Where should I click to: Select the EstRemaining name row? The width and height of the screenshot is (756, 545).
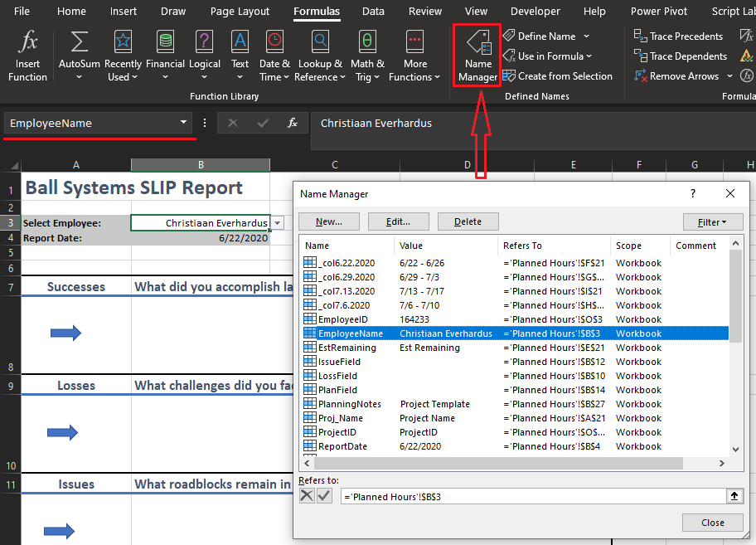514,348
